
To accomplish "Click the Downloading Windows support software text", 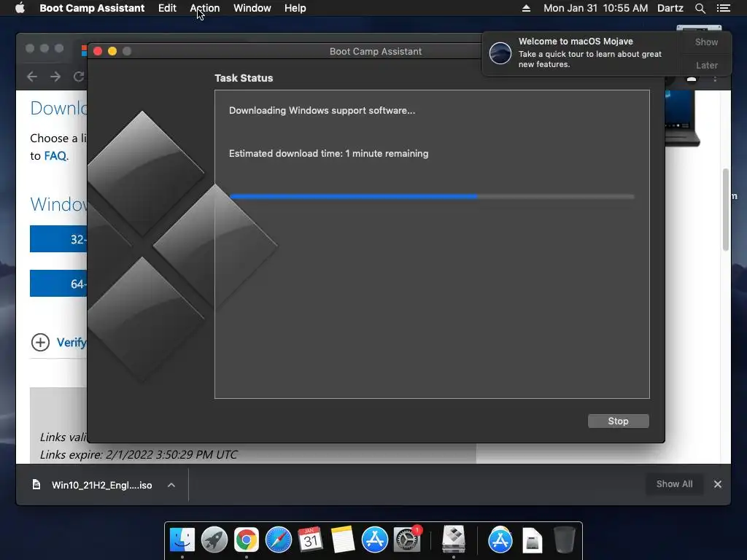I will (322, 111).
